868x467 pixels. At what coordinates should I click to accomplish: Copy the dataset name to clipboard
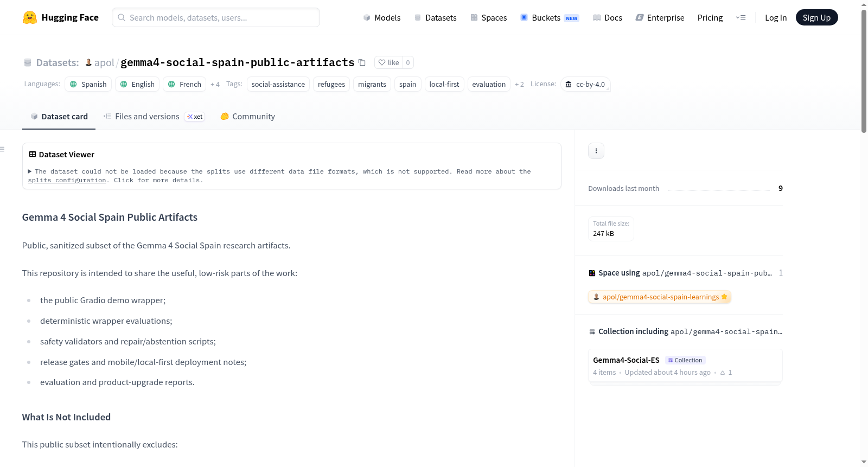pos(362,62)
